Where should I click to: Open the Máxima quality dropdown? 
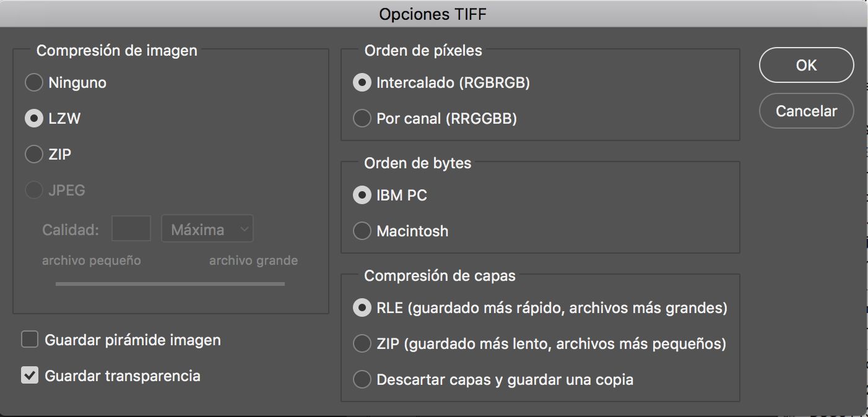[207, 228]
